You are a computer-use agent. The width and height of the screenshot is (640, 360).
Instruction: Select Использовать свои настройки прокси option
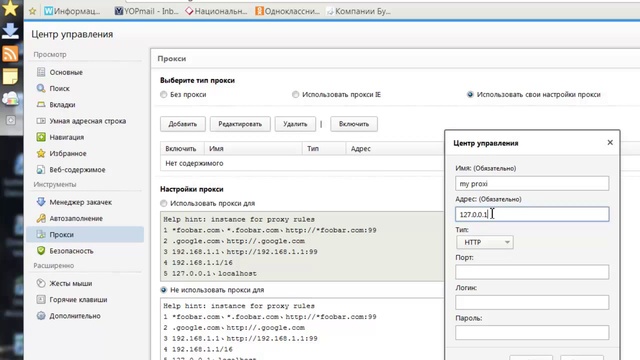(470, 95)
